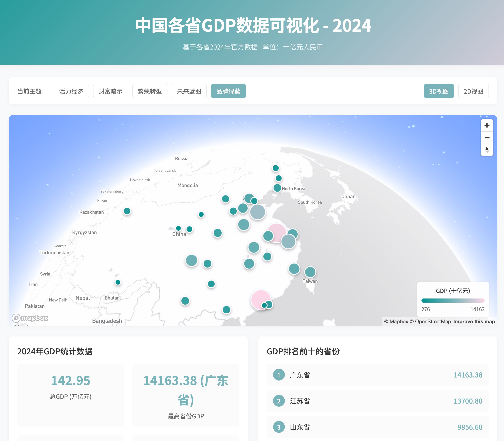Select the 繁荣转型 theme
The image size is (504, 441).
pos(150,91)
